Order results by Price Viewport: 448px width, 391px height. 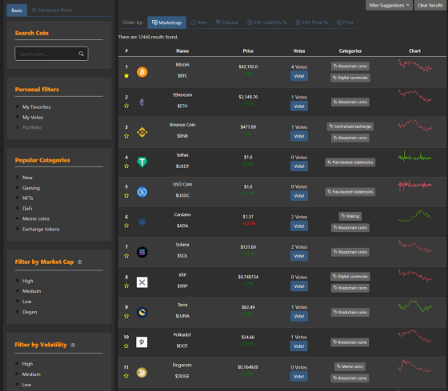(x=345, y=22)
